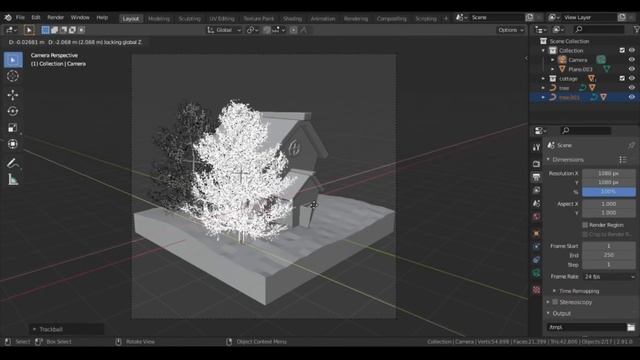This screenshot has width=640, height=360.
Task: Open the outliner filter funnel
Action: [636, 29]
